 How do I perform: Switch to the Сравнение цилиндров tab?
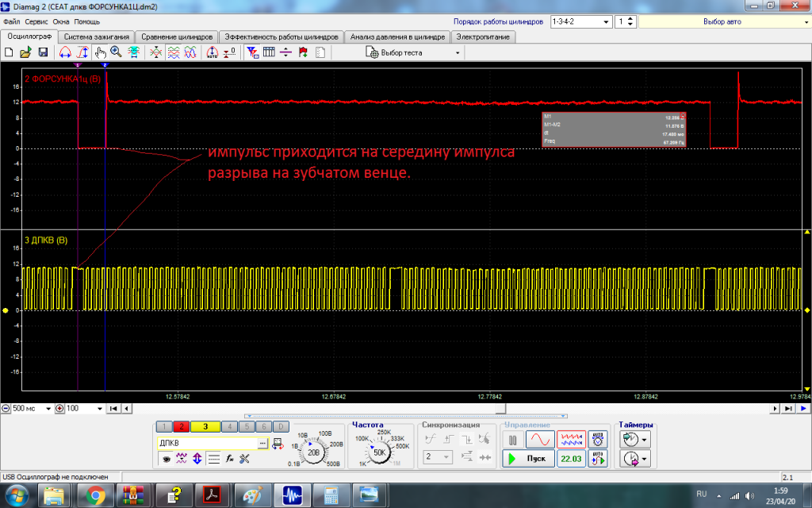[177, 37]
